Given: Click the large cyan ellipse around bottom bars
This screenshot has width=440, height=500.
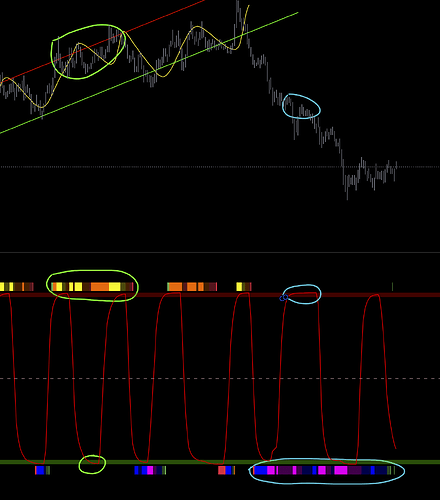Looking at the screenshot, I should [x=327, y=471].
